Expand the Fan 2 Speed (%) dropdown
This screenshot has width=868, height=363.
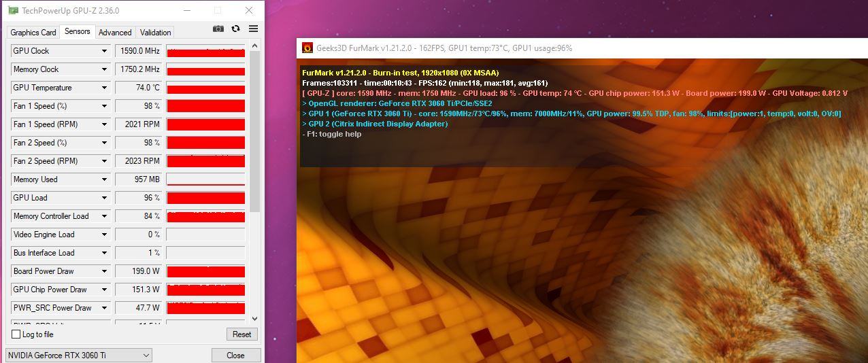coord(104,143)
